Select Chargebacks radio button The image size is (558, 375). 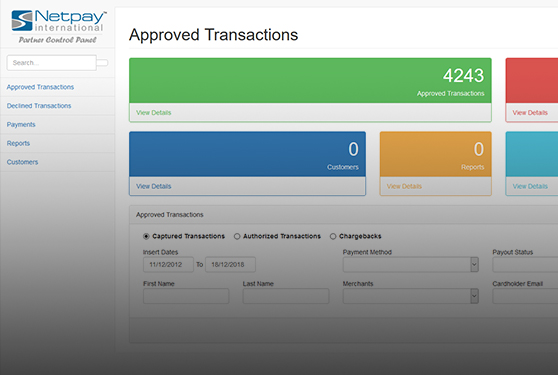pyautogui.click(x=333, y=236)
